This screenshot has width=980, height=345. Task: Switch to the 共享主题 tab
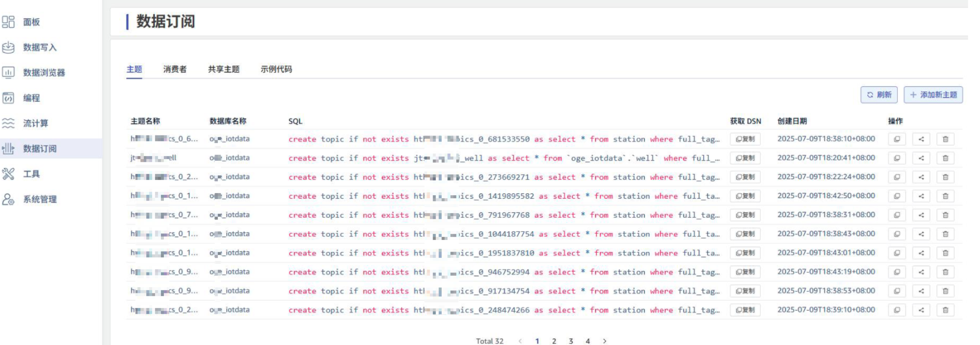coord(224,69)
